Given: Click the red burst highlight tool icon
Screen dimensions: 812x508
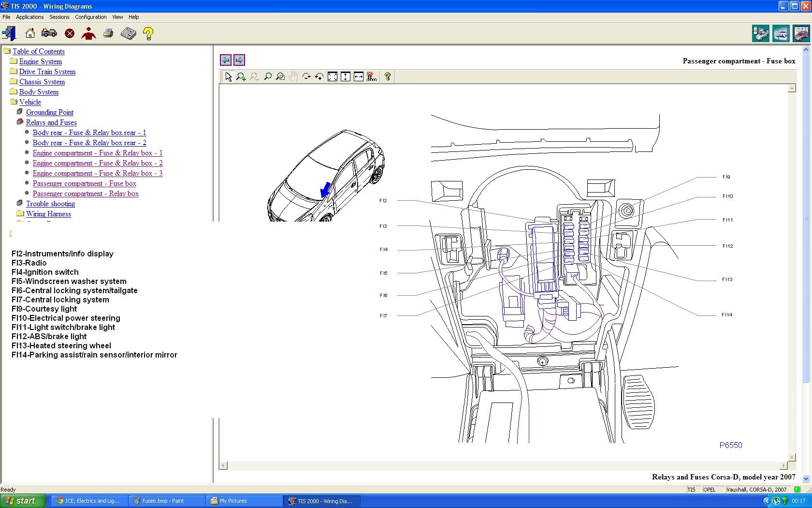Looking at the screenshot, I should click(372, 76).
